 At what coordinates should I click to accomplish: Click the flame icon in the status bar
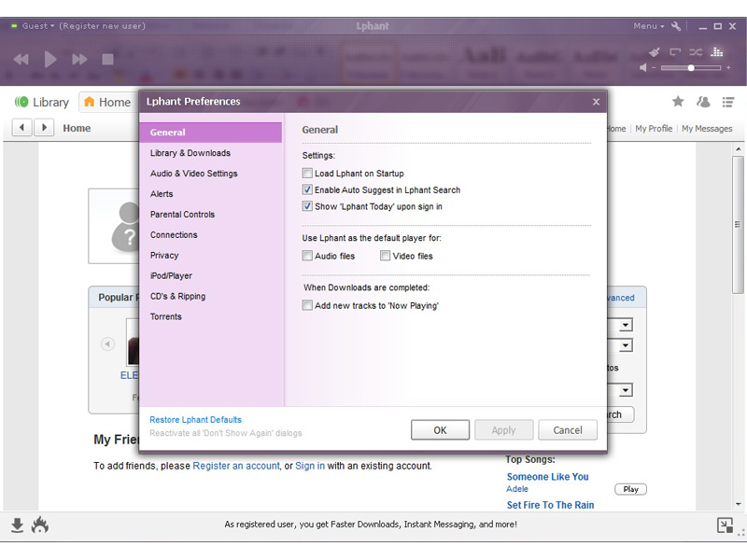pos(39,525)
